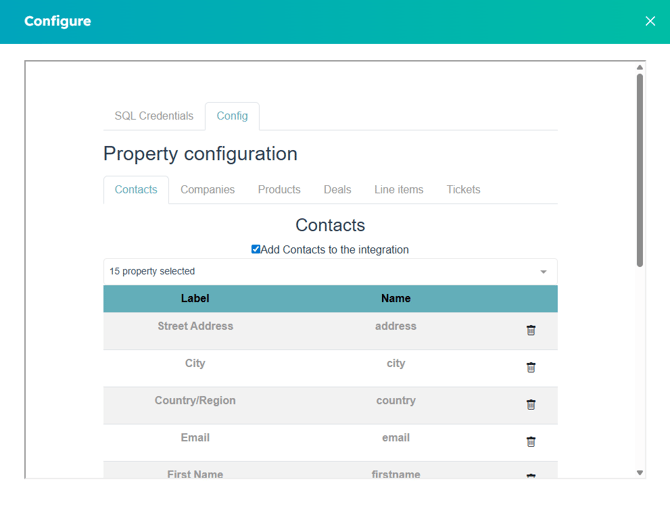670x513 pixels.
Task: Delete the Country/Region property row
Action: [x=531, y=405]
